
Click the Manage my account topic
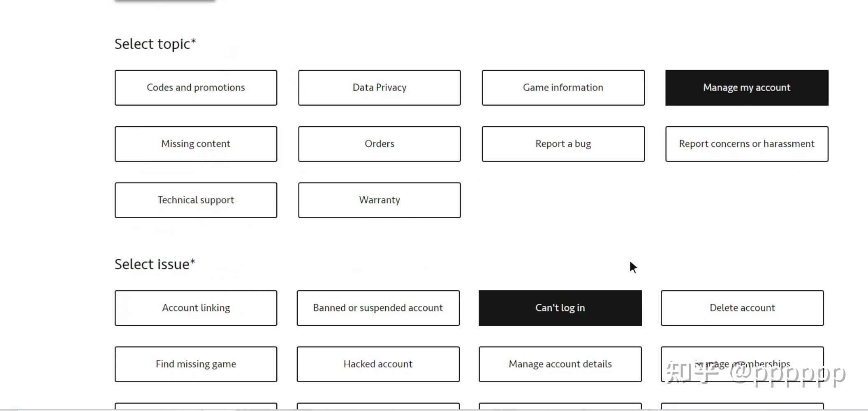[x=746, y=88]
